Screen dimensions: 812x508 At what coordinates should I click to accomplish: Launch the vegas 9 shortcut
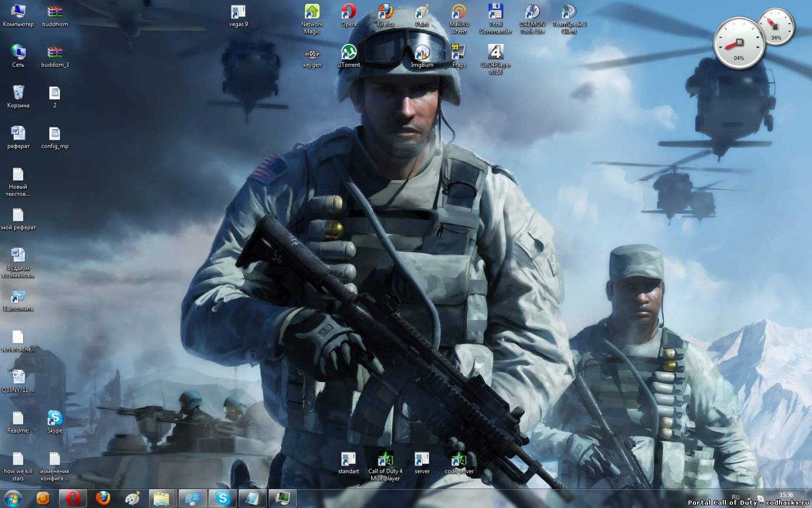click(x=238, y=15)
